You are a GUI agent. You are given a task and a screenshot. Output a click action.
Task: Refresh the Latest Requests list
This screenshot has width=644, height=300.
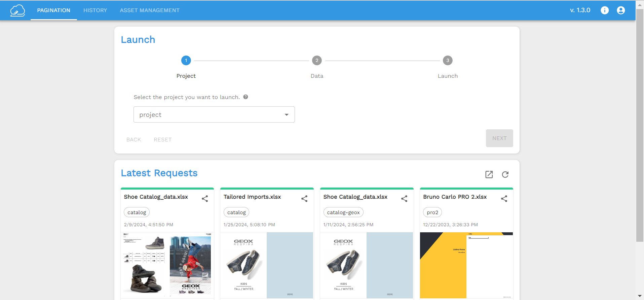505,174
